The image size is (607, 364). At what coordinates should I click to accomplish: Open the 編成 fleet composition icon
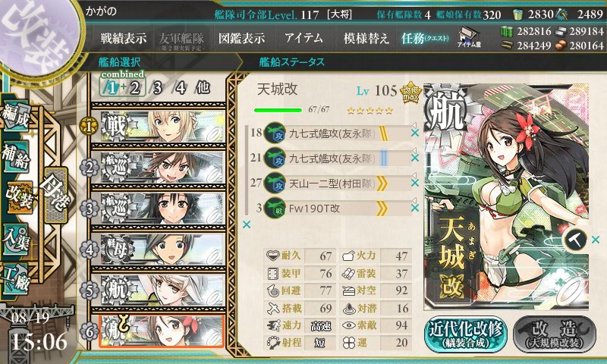pyautogui.click(x=16, y=117)
